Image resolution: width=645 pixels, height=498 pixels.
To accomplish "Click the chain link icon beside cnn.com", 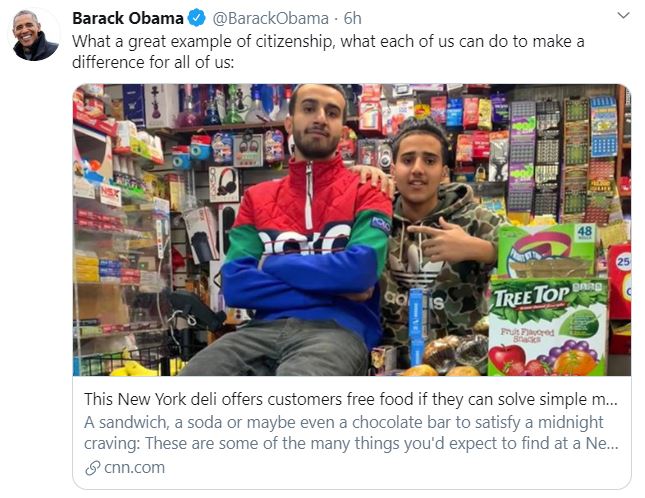I will click(x=93, y=468).
